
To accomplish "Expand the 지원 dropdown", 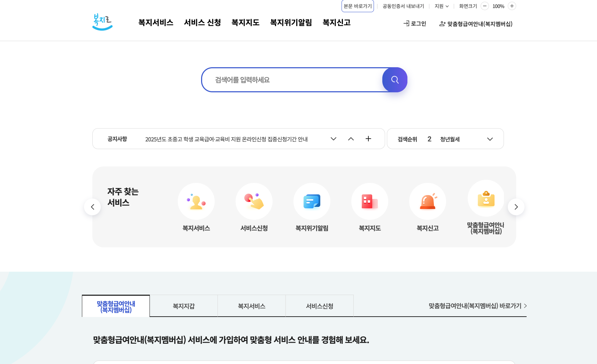I will coord(442,6).
